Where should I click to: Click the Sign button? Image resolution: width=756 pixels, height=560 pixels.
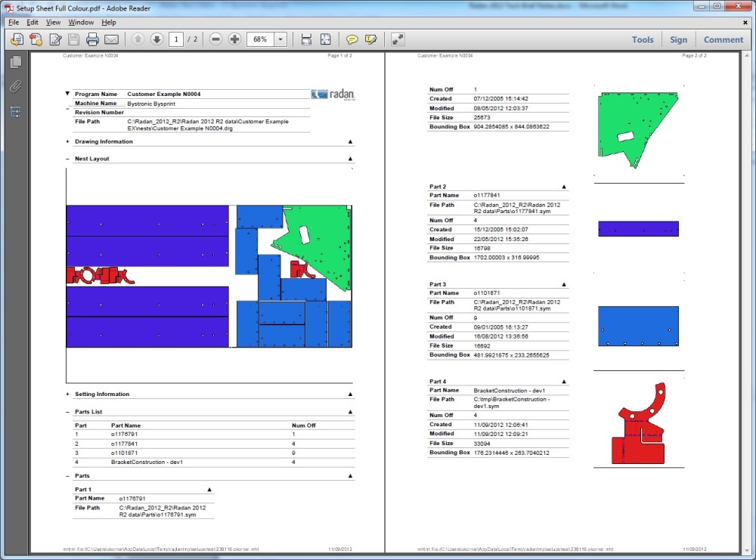(x=678, y=40)
